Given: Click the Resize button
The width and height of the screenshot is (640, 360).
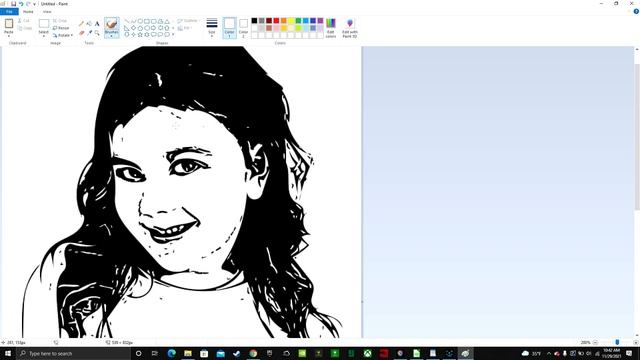Looking at the screenshot, I should [x=61, y=28].
